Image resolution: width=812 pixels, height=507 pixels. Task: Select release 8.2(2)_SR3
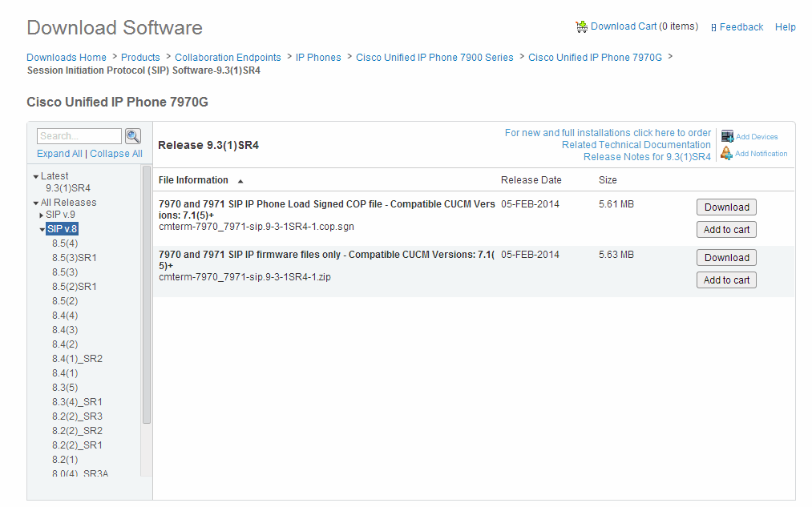[x=77, y=416]
